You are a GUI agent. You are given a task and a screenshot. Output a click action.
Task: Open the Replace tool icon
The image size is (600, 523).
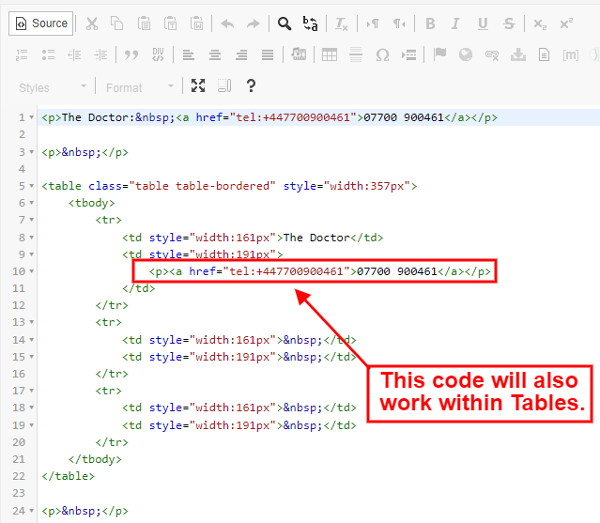tap(310, 24)
